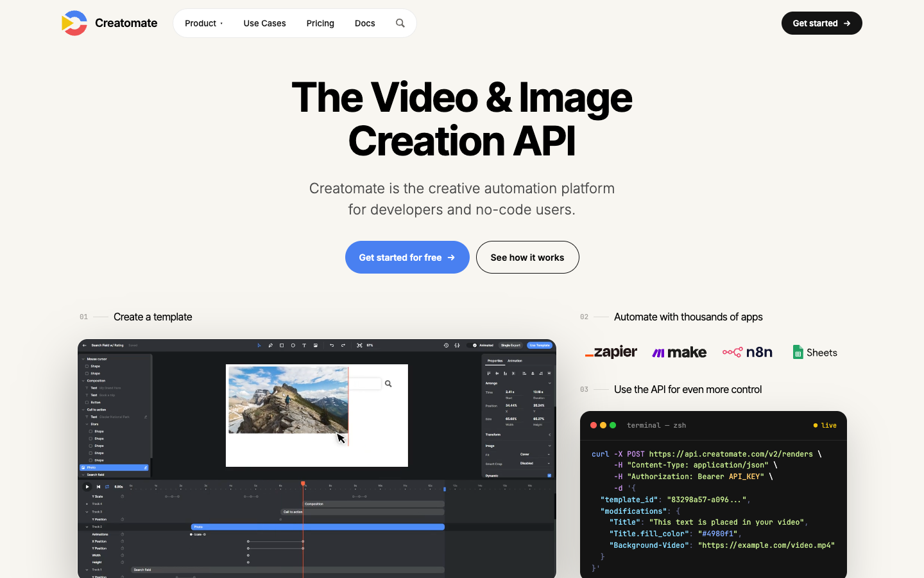Uncheck the Dynamic checkbox
Screen dimensions: 924x578
coord(549,476)
